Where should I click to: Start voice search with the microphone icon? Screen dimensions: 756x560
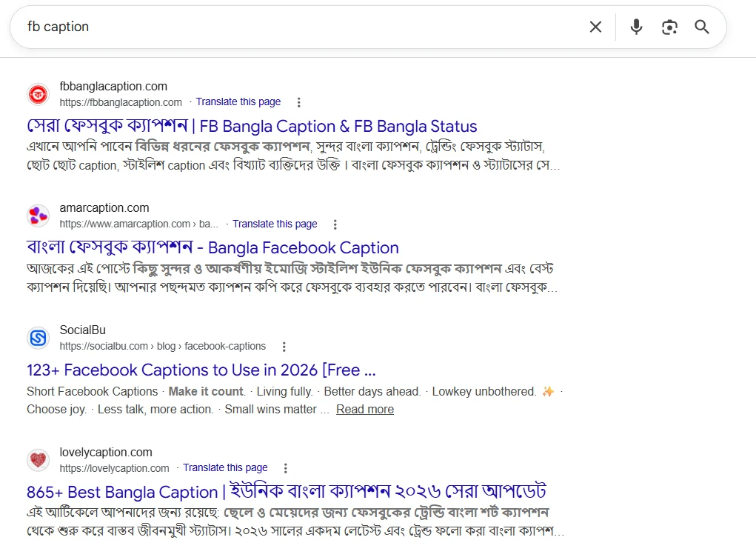click(637, 27)
